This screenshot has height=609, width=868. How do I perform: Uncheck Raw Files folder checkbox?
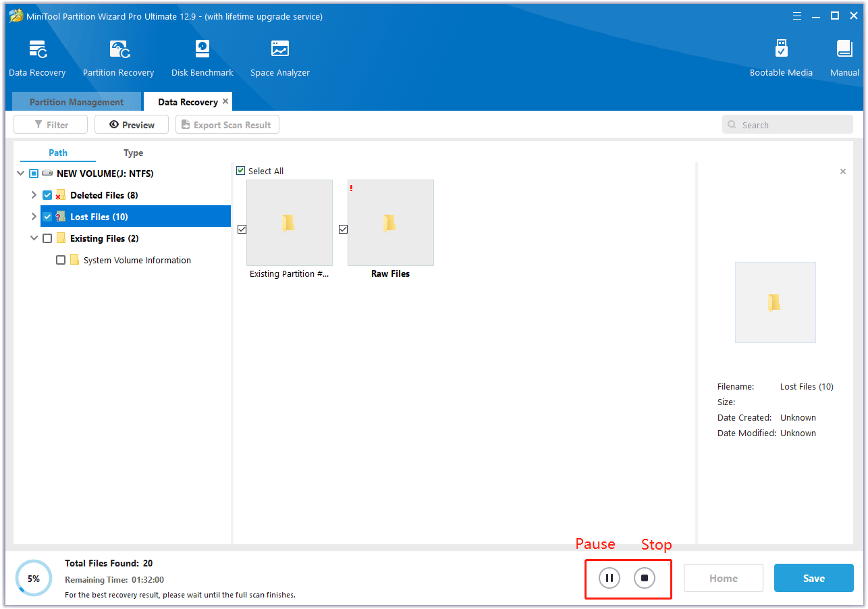343,230
